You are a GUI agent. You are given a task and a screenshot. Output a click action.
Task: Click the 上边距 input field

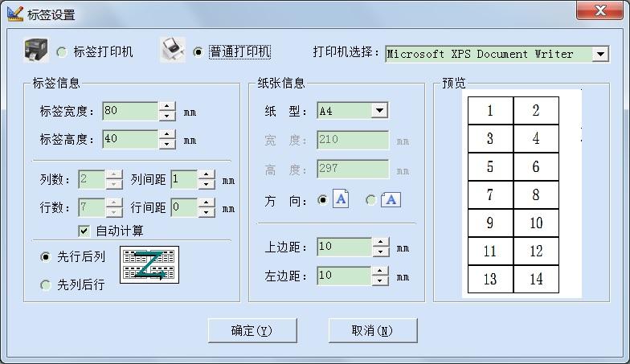[344, 247]
